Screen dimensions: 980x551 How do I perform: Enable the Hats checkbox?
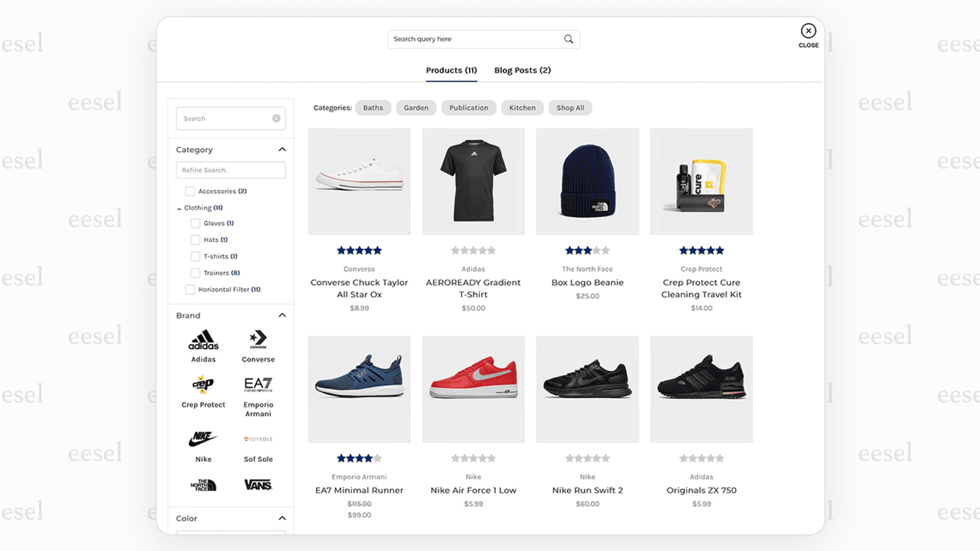[195, 239]
